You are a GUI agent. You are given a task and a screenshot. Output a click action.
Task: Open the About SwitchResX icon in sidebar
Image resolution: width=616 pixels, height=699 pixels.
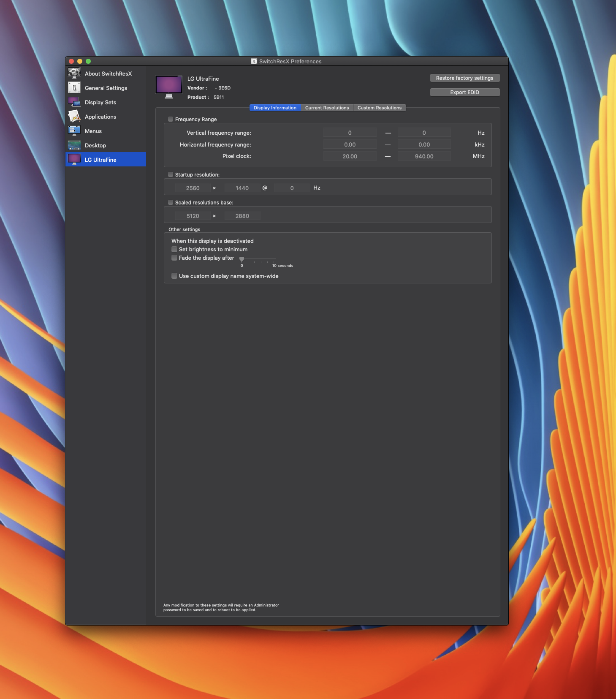click(74, 73)
